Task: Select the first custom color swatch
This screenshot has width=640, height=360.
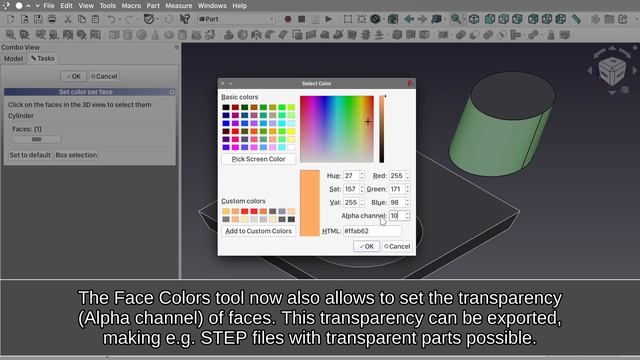Action: 226,211
